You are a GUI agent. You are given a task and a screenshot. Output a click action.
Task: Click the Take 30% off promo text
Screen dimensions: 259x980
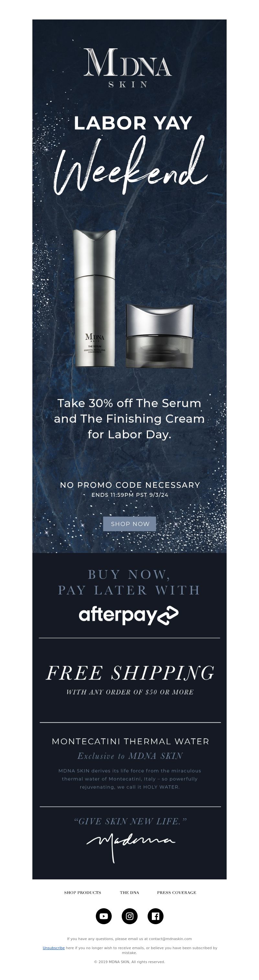(x=129, y=419)
